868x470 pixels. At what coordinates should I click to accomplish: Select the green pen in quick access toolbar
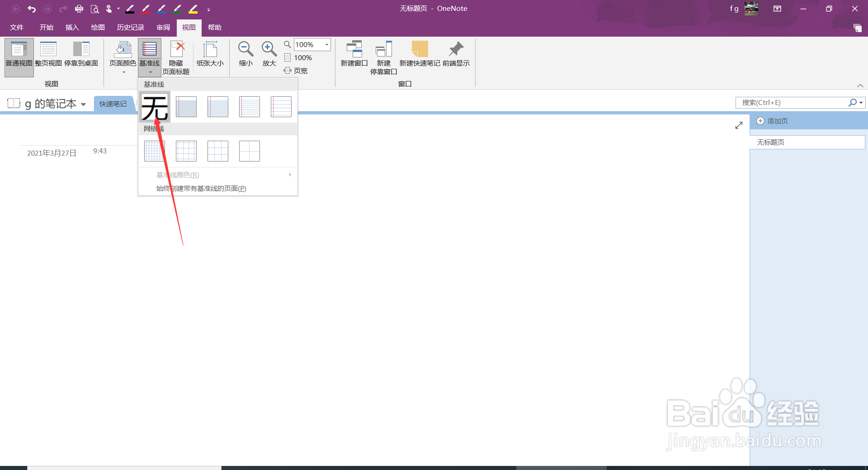click(178, 9)
